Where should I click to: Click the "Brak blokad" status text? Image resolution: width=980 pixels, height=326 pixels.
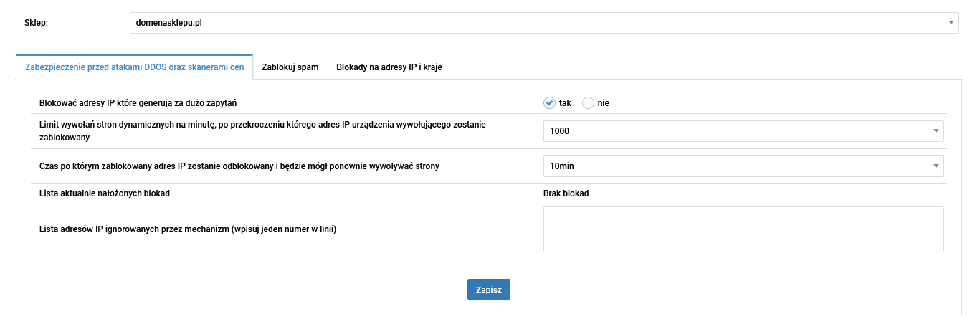[x=566, y=193]
